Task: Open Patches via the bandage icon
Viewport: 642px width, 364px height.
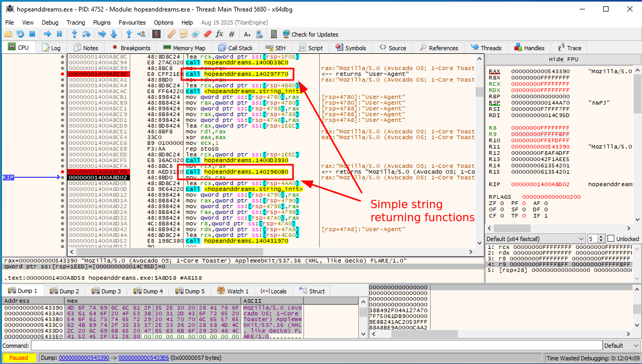Action: (x=171, y=34)
